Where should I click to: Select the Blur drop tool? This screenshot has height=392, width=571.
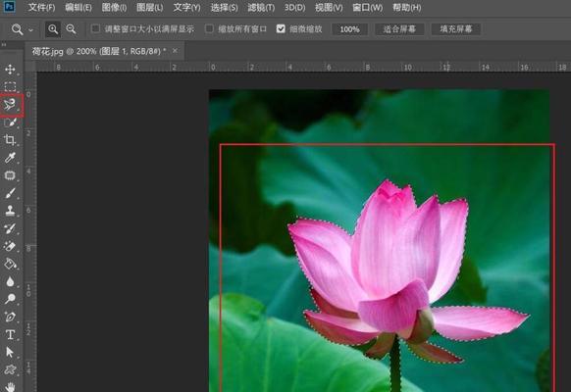(x=10, y=281)
